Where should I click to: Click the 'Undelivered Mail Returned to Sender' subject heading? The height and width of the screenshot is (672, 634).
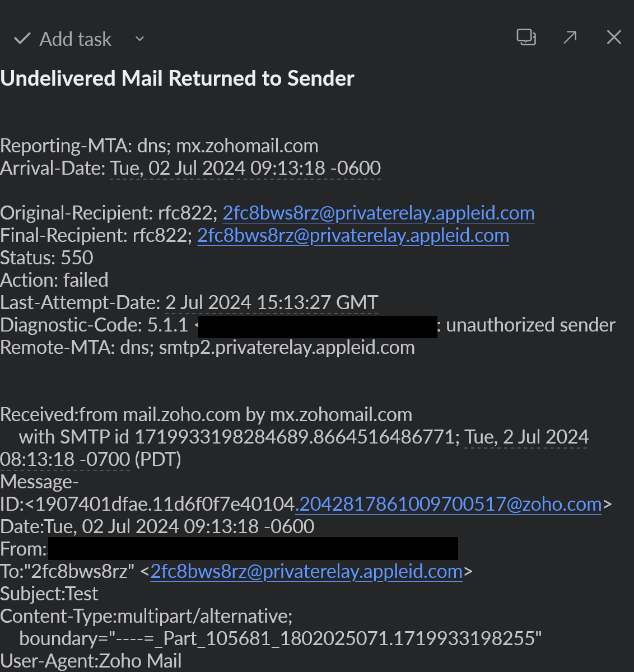[x=177, y=78]
